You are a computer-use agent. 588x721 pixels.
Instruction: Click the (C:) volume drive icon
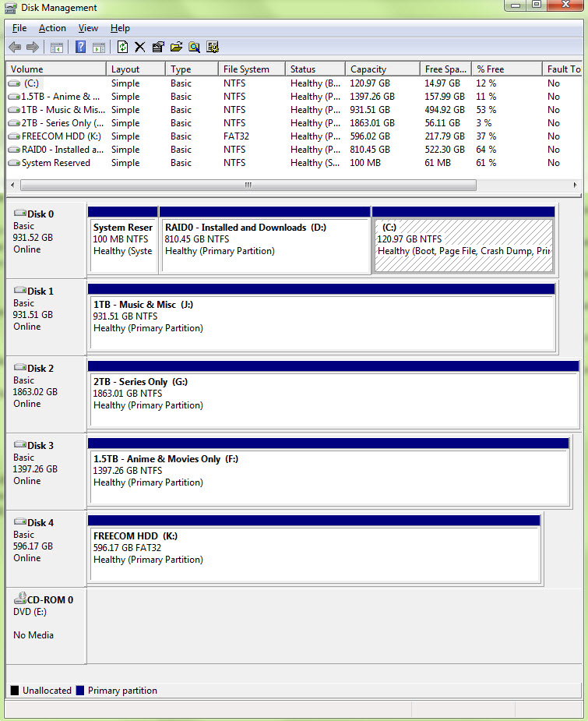click(x=14, y=83)
